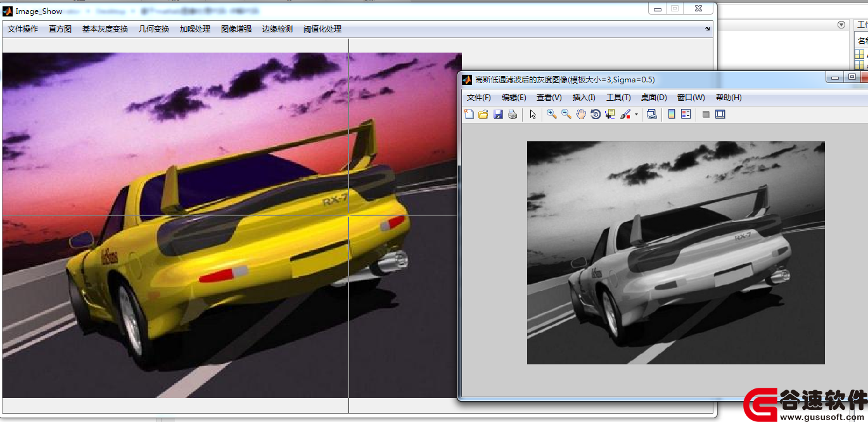868x422 pixels.
Task: Click the small arrow at Image_Show menu bar end
Action: 708,29
